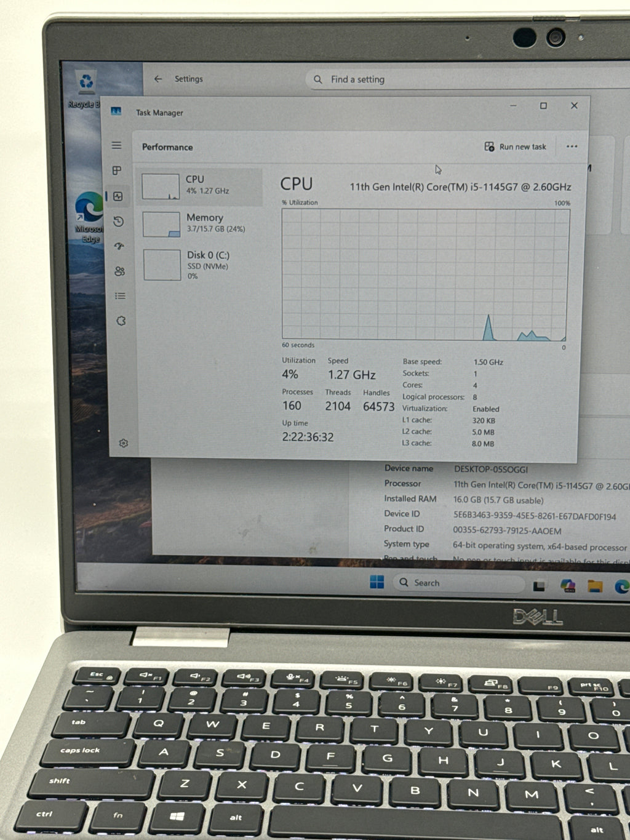Open the Users icon in Task Manager sidebar
The image size is (630, 840).
(120, 271)
